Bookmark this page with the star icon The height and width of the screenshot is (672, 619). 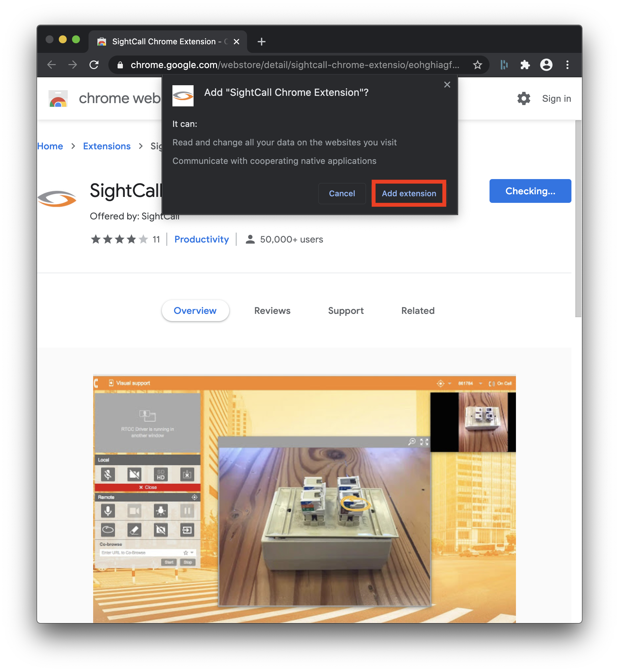click(x=477, y=65)
